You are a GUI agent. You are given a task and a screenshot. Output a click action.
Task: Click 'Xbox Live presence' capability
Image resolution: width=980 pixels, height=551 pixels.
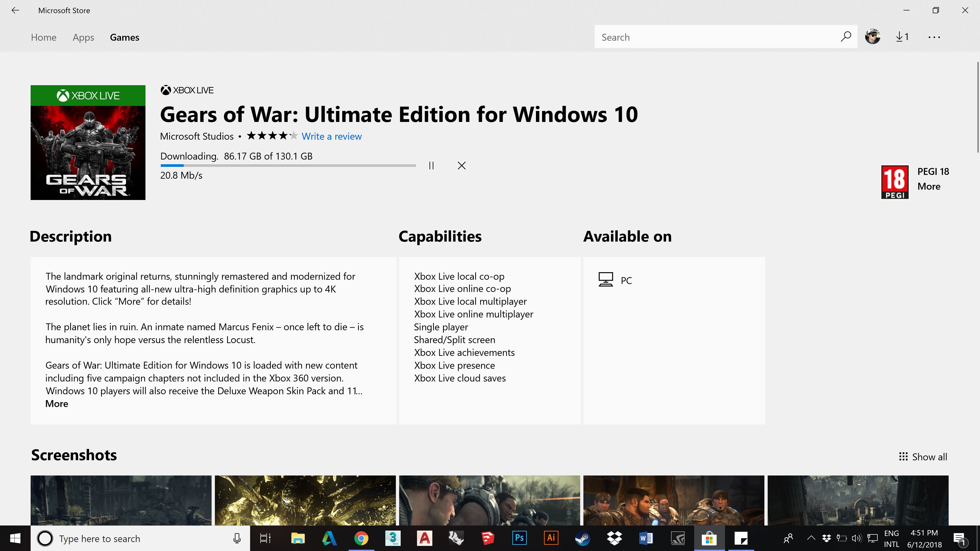click(455, 366)
